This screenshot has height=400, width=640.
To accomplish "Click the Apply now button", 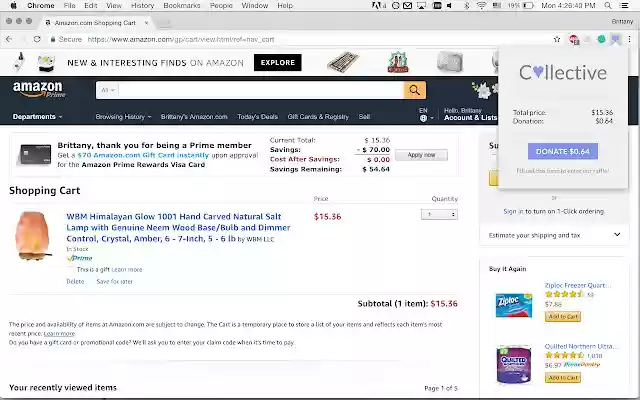I will [x=421, y=155].
